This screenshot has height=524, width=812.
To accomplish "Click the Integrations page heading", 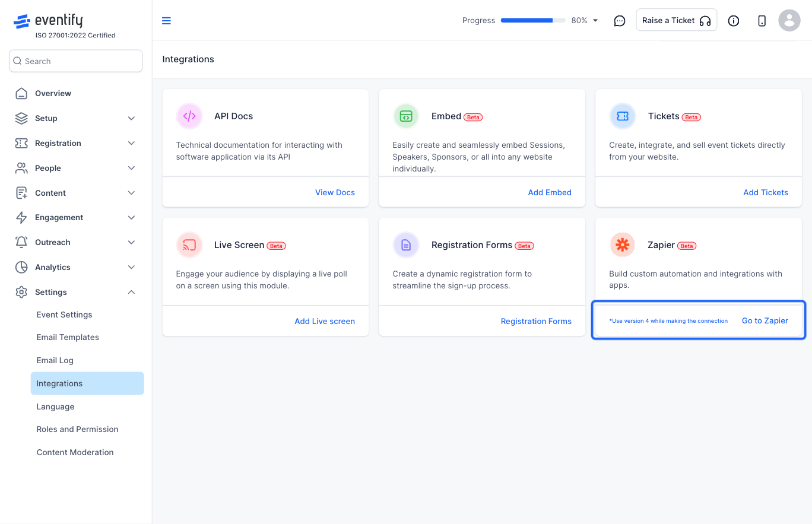I will [188, 59].
